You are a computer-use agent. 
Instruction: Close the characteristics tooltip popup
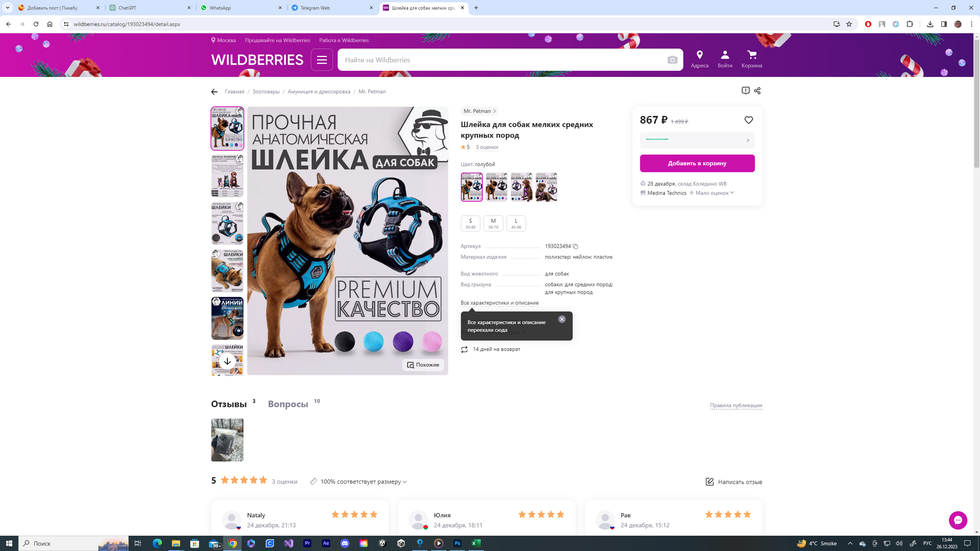coord(562,319)
